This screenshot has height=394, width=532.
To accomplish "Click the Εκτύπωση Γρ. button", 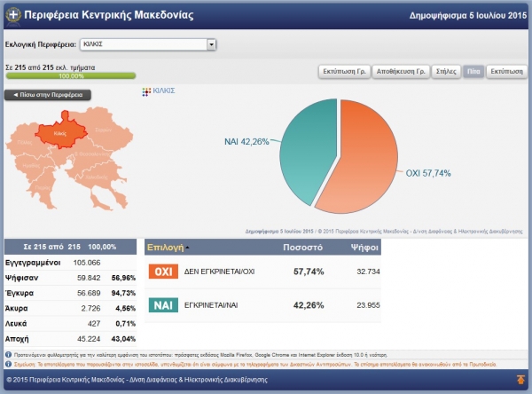I will (340, 72).
